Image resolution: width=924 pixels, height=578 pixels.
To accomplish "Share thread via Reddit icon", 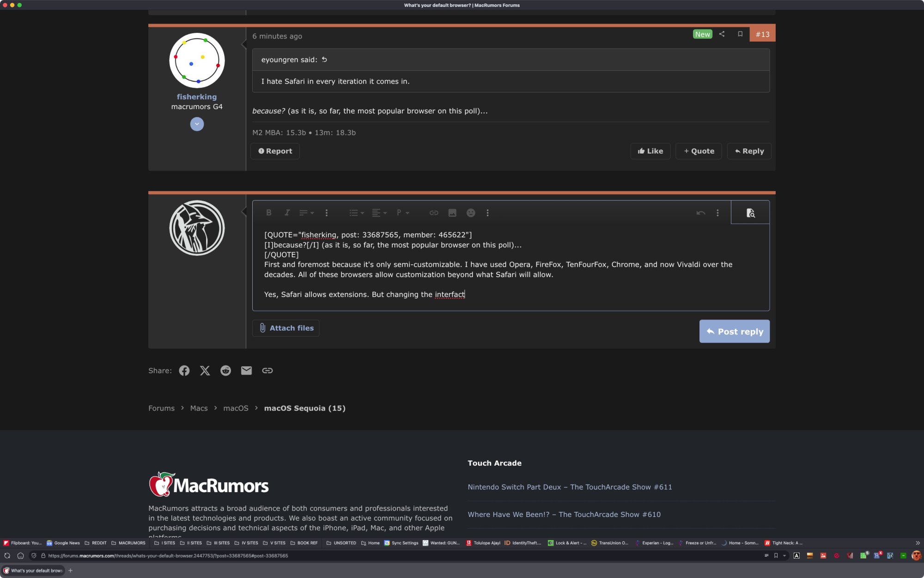I will (x=225, y=370).
